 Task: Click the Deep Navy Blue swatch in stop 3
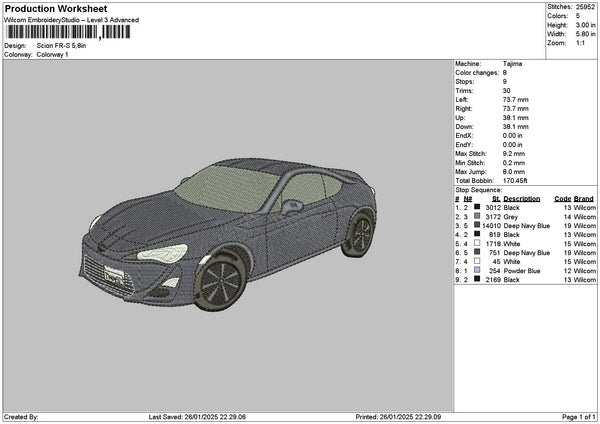477,225
